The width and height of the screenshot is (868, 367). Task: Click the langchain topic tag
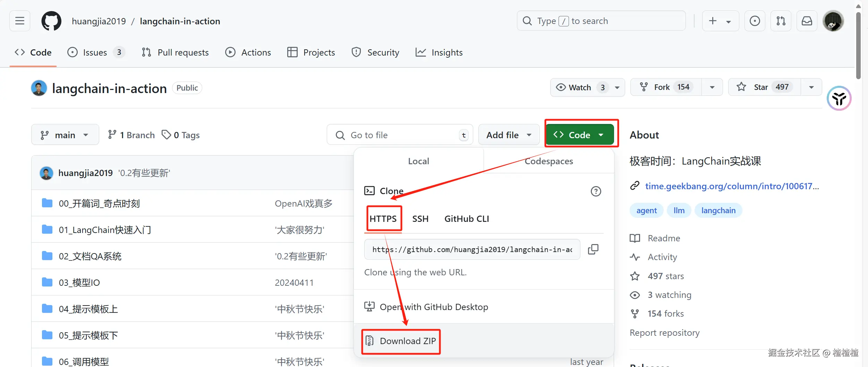pos(718,210)
